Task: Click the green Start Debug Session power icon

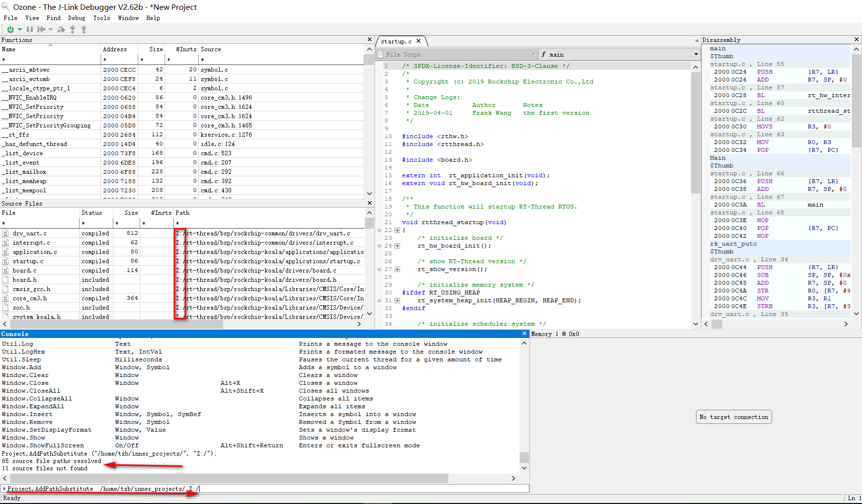Action: tap(10, 29)
